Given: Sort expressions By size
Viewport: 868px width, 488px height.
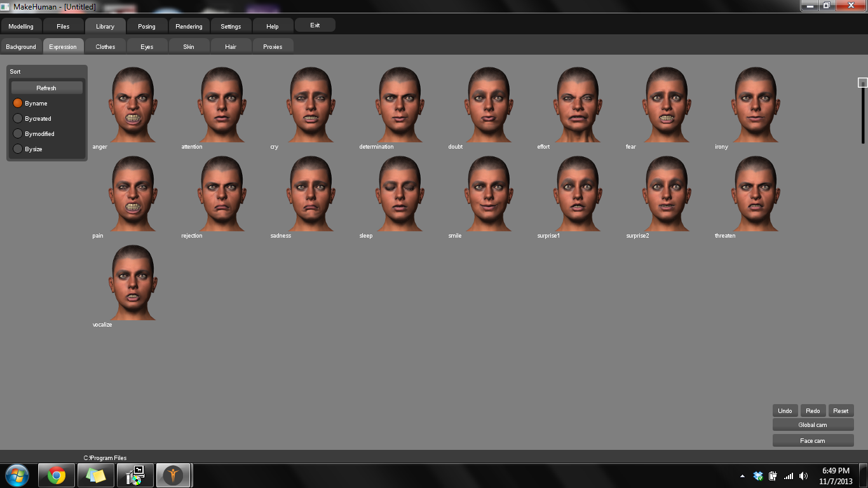Looking at the screenshot, I should coord(17,149).
